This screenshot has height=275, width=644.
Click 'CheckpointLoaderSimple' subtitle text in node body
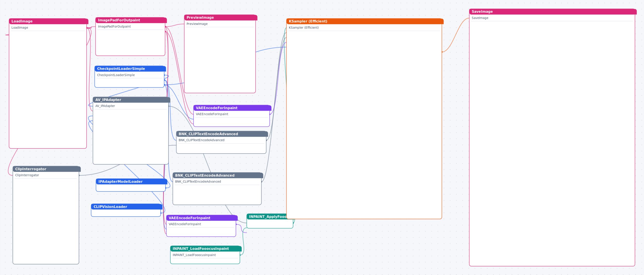pyautogui.click(x=116, y=75)
